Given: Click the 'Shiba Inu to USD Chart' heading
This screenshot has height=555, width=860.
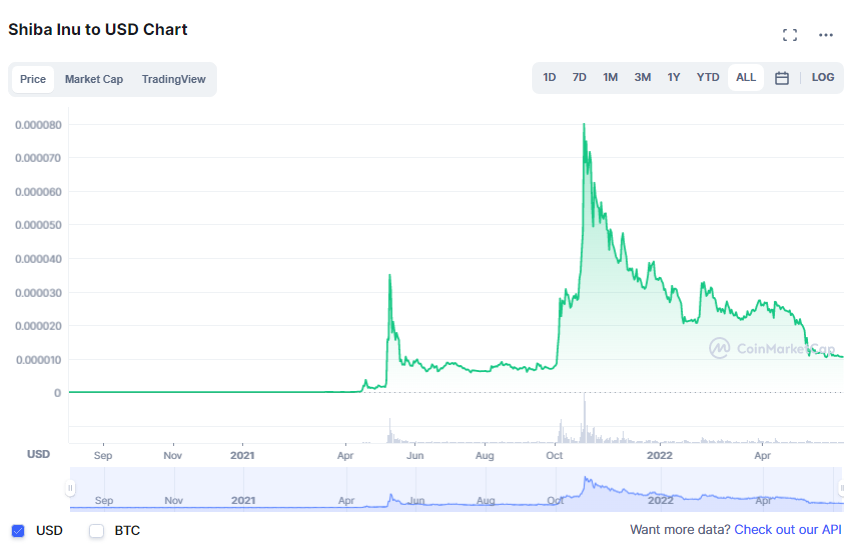Looking at the screenshot, I should tap(98, 29).
